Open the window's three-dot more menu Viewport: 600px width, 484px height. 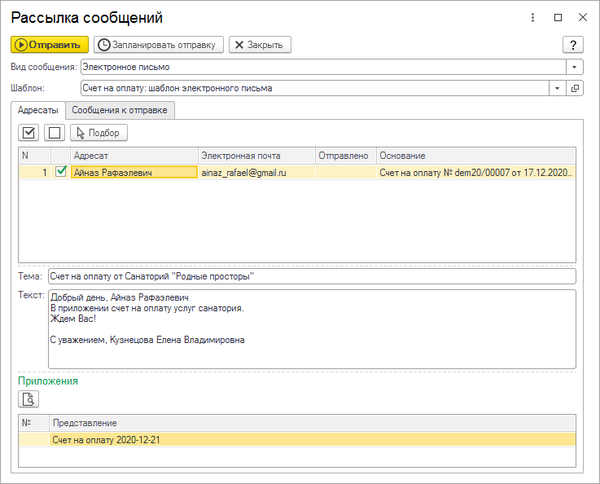533,17
